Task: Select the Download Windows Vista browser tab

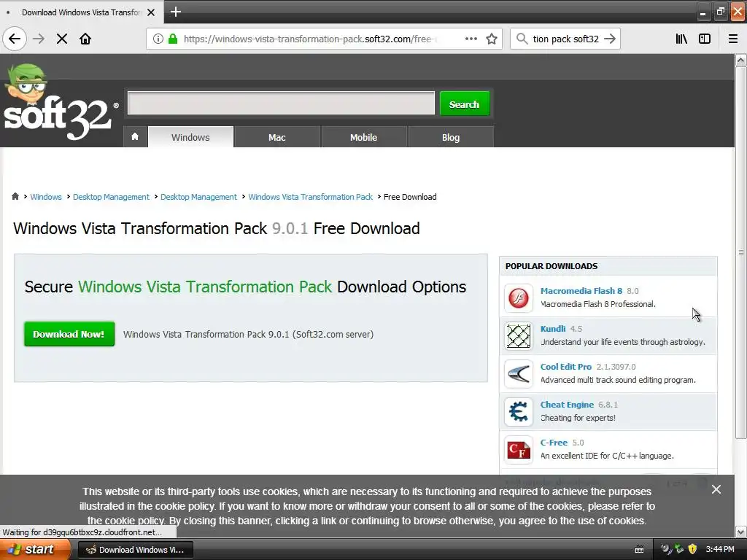Action: [82, 12]
